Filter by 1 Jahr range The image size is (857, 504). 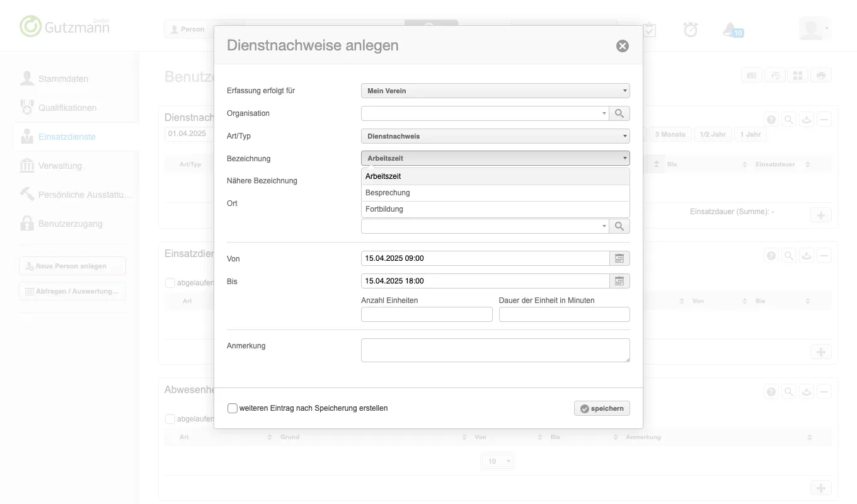coord(751,134)
